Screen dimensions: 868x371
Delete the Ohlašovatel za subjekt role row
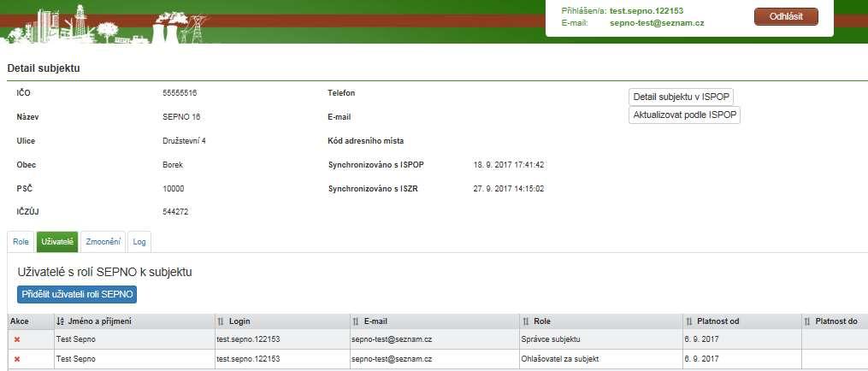[16, 359]
